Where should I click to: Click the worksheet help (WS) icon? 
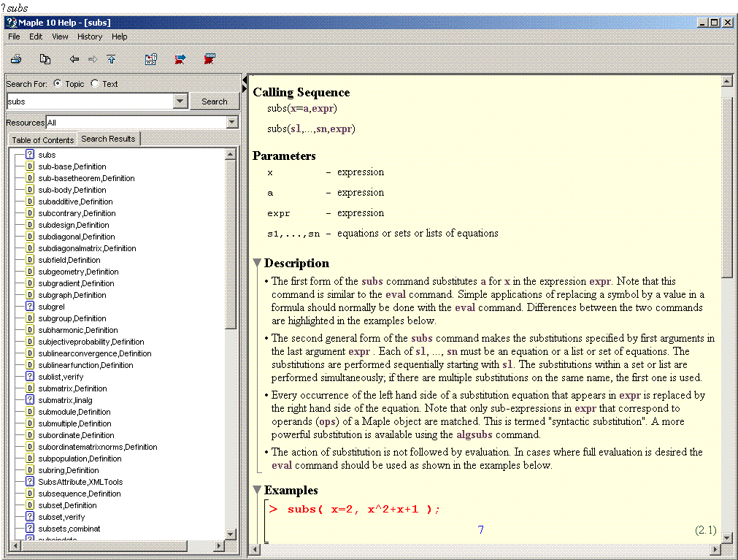tap(151, 59)
